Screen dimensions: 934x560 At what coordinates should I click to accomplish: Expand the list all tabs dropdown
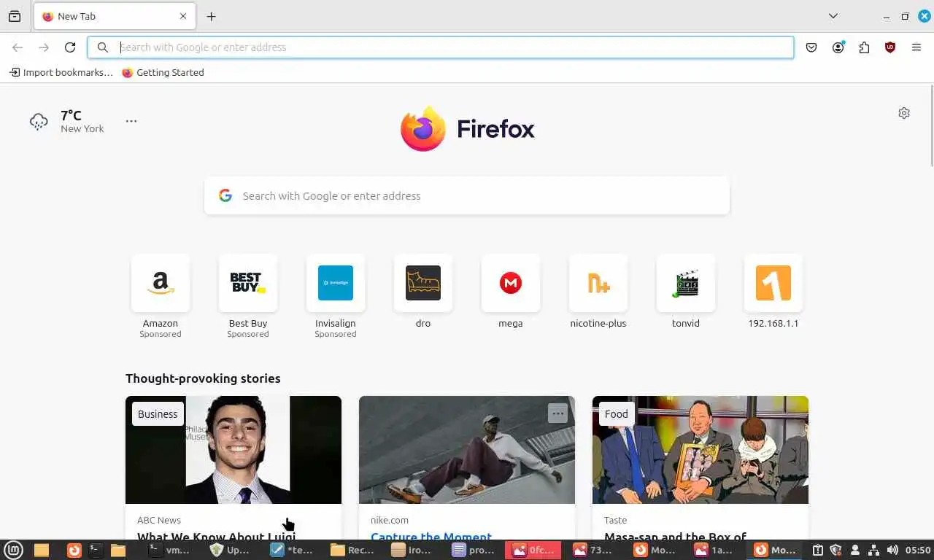tap(833, 16)
